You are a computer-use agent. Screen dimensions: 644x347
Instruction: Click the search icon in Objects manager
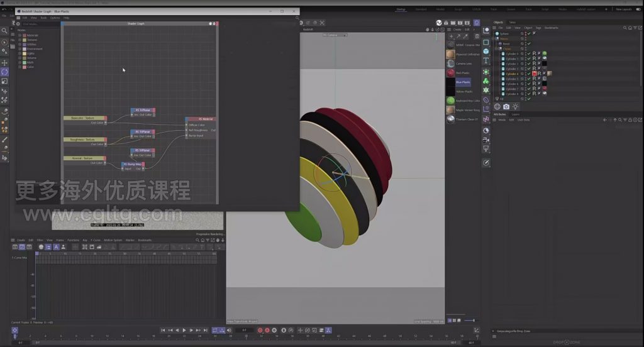click(625, 28)
